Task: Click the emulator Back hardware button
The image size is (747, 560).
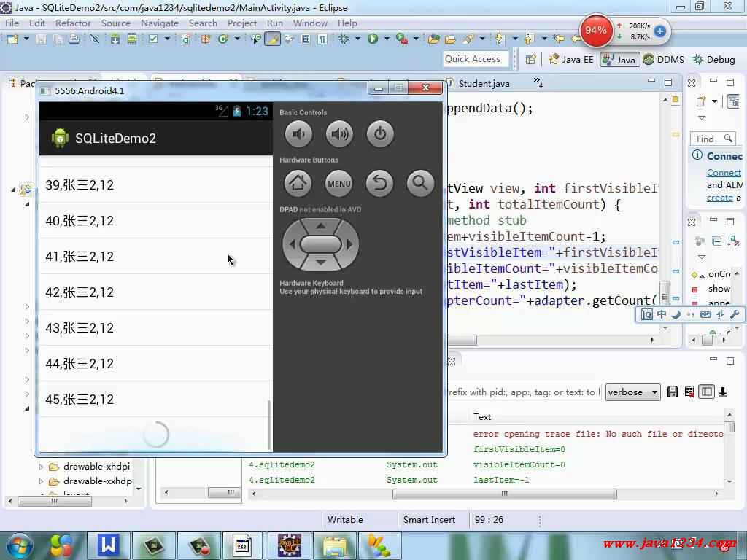Action: 379,183
